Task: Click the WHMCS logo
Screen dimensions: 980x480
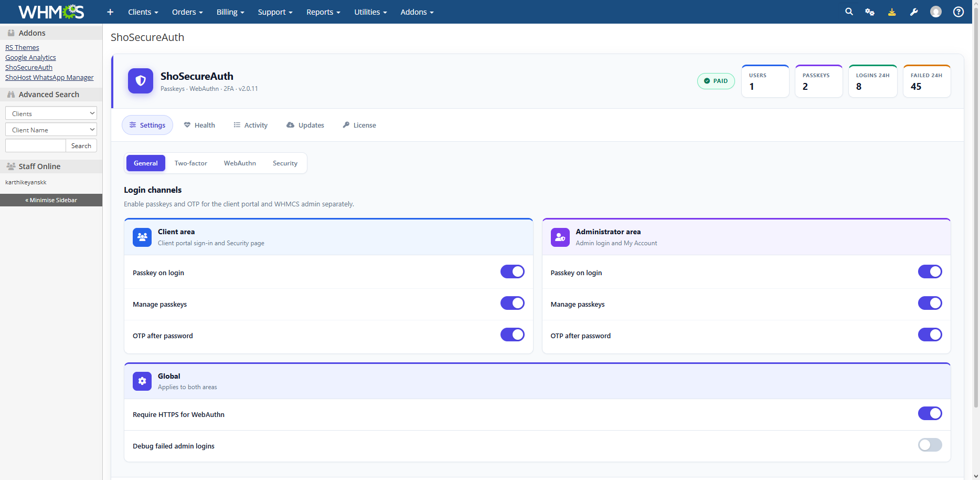Action: 51,12
